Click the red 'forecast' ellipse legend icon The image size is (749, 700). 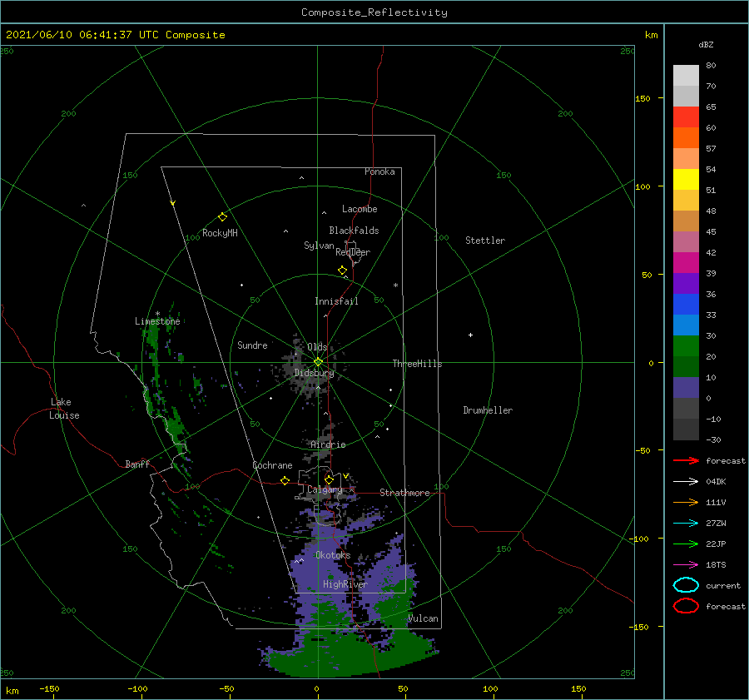[x=686, y=606]
